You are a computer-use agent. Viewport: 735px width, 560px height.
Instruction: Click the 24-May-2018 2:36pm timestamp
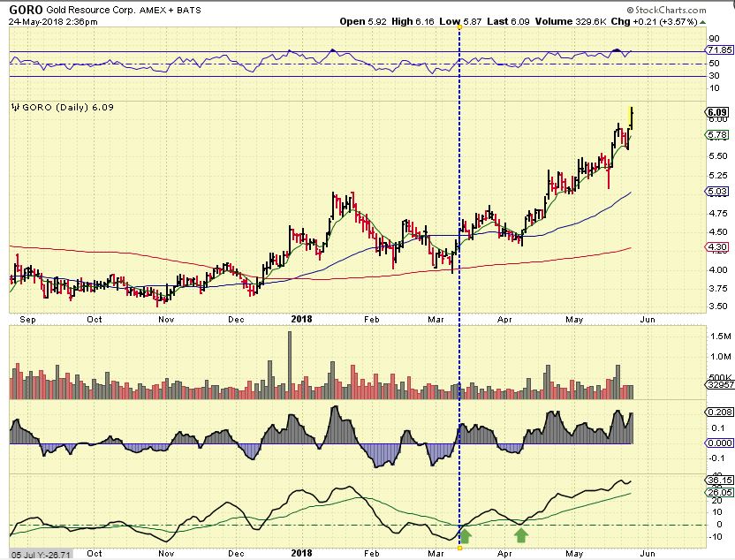[53, 21]
